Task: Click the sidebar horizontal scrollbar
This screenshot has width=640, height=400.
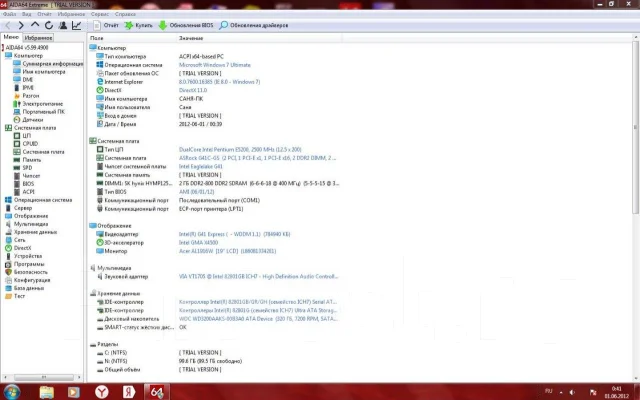Action: 42,377
